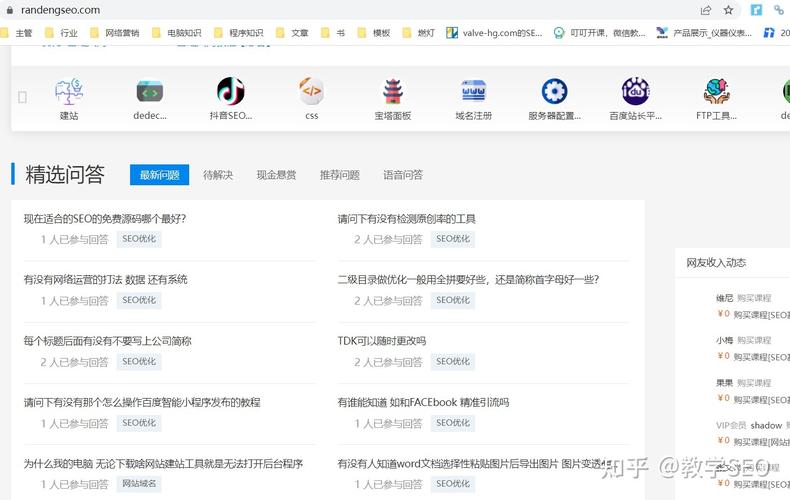Open question about 二级目录做优化 全拼
The height and width of the screenshot is (500, 790).
(x=468, y=280)
